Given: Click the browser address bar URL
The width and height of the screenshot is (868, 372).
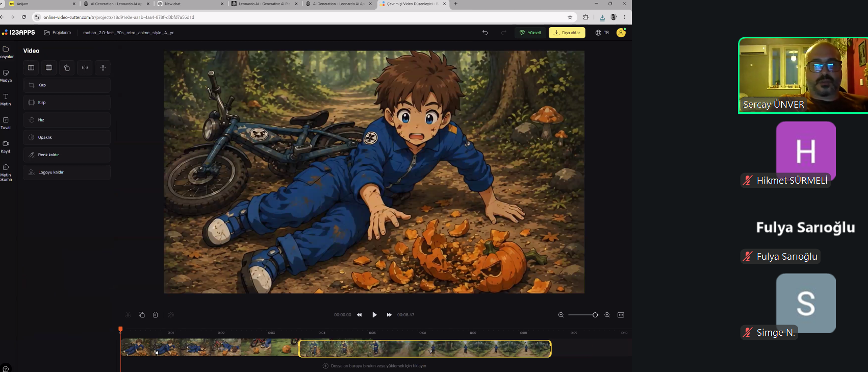Looking at the screenshot, I should (119, 17).
